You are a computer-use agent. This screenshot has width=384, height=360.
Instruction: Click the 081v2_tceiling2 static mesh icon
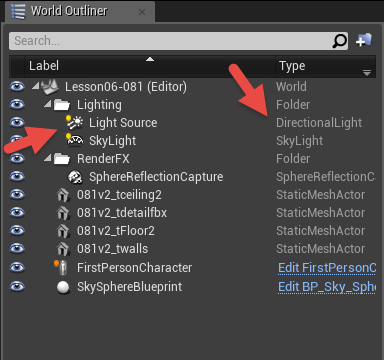coord(63,195)
